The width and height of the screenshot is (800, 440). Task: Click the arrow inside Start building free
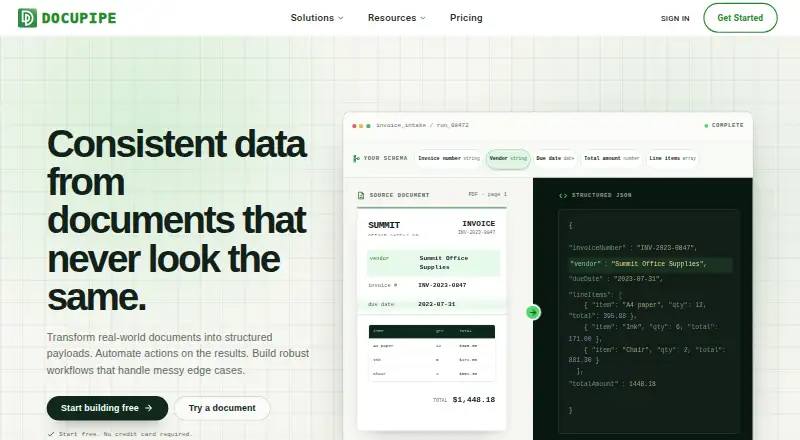(148, 408)
